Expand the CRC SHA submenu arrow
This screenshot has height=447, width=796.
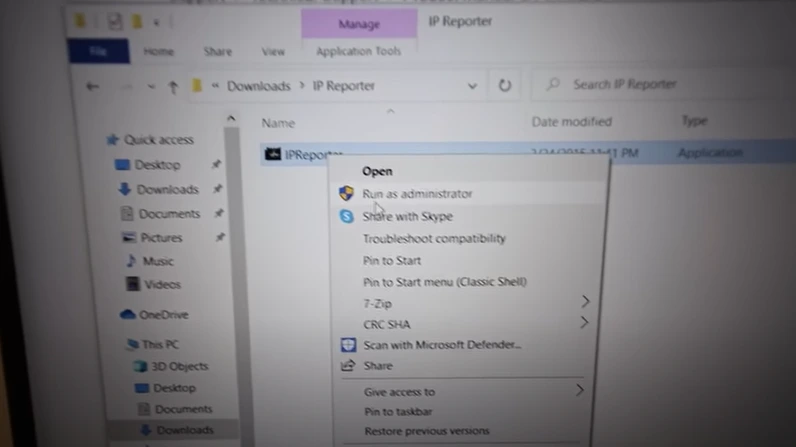(x=584, y=322)
